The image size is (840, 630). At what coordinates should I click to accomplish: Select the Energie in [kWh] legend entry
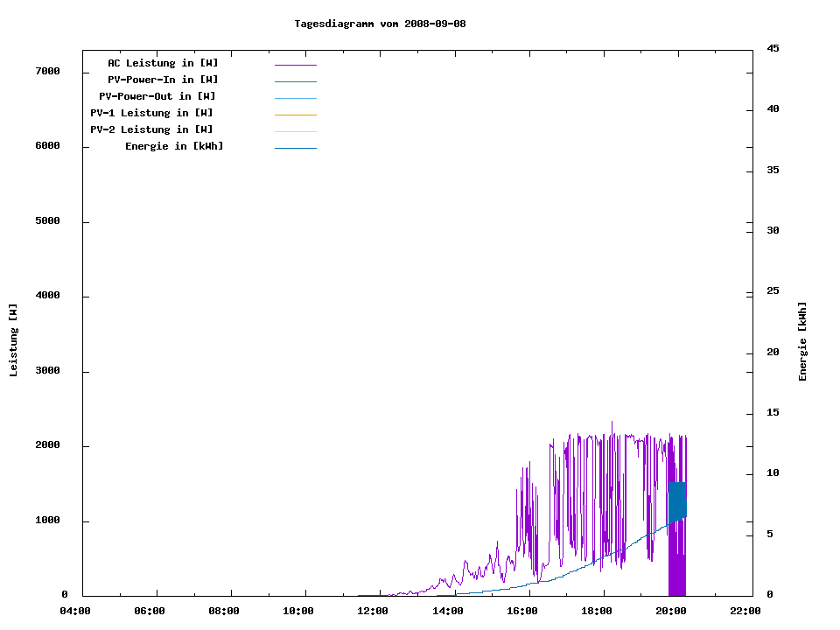pyautogui.click(x=174, y=146)
